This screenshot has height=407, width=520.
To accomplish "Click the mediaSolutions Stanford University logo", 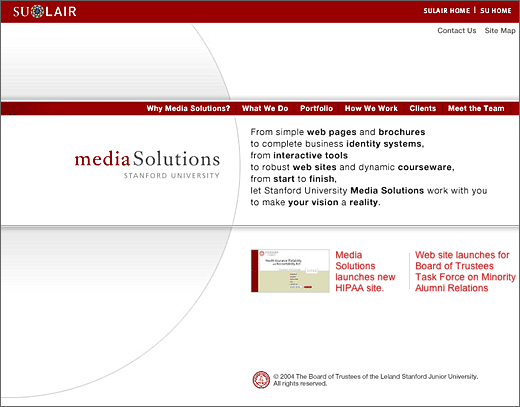I will pyautogui.click(x=147, y=164).
